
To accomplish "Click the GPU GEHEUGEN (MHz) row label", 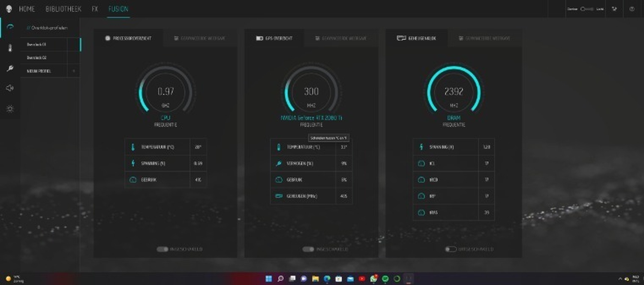I will pyautogui.click(x=302, y=196).
